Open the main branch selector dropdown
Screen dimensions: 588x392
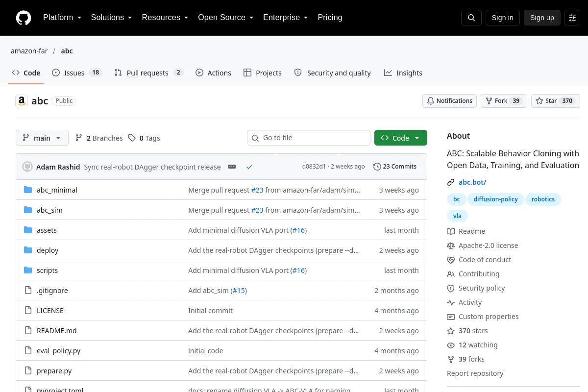(42, 138)
